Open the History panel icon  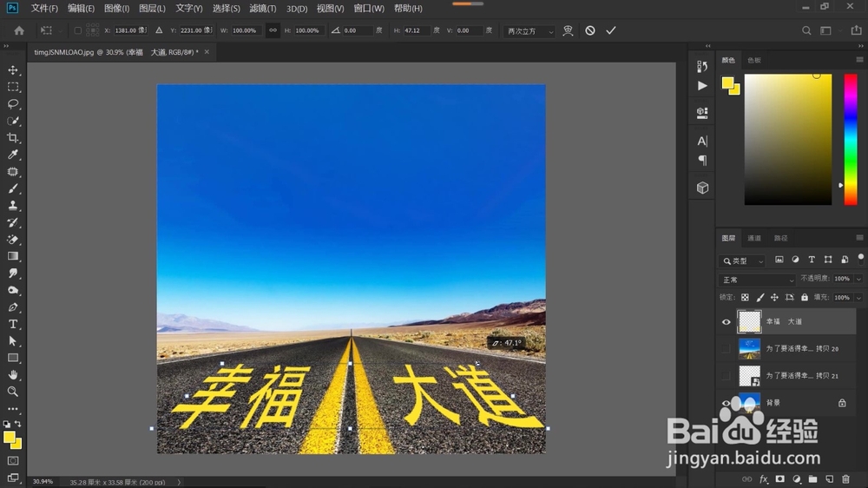(x=702, y=67)
